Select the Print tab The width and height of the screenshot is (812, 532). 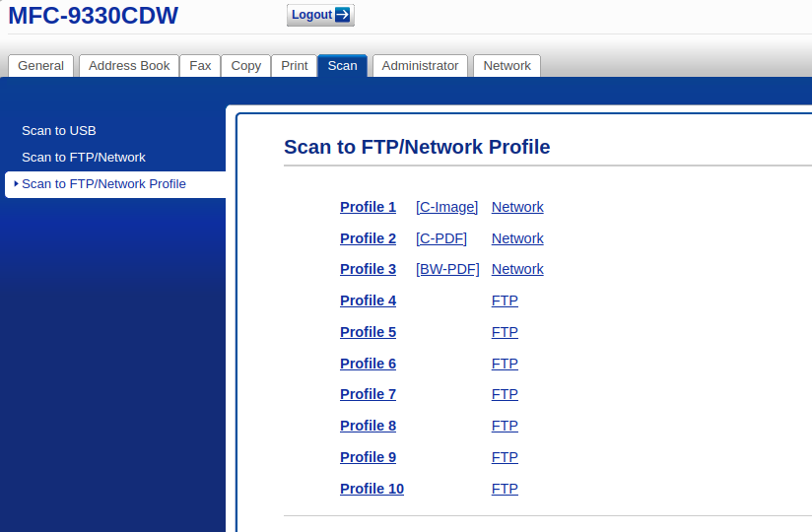(x=294, y=66)
